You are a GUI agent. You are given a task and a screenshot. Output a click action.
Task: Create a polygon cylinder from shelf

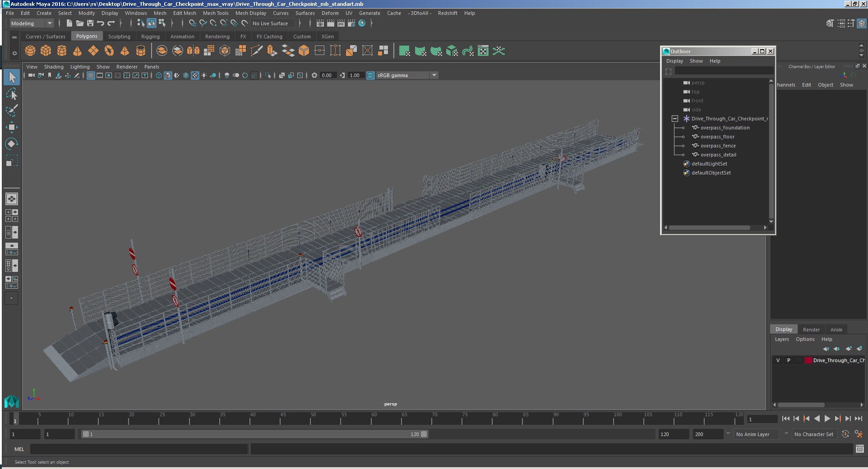click(62, 51)
